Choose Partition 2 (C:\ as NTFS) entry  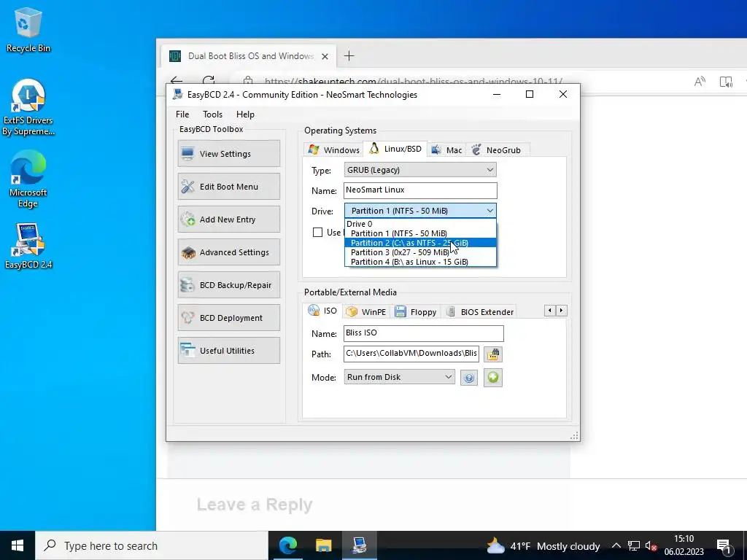tap(420, 243)
